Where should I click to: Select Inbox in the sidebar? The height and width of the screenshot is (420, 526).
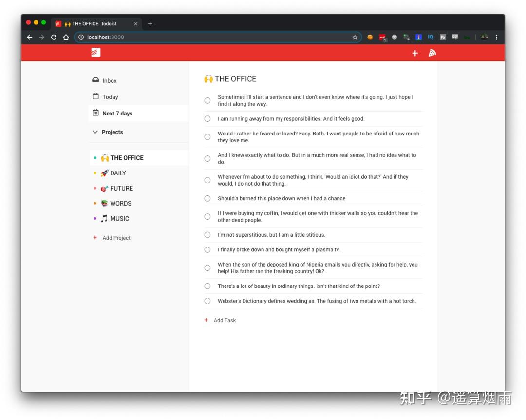tap(109, 80)
